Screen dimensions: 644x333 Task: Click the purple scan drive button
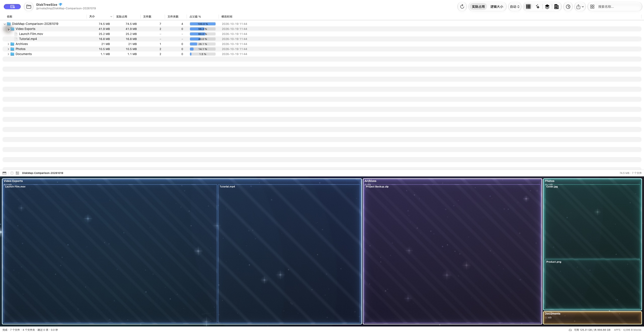12,7
